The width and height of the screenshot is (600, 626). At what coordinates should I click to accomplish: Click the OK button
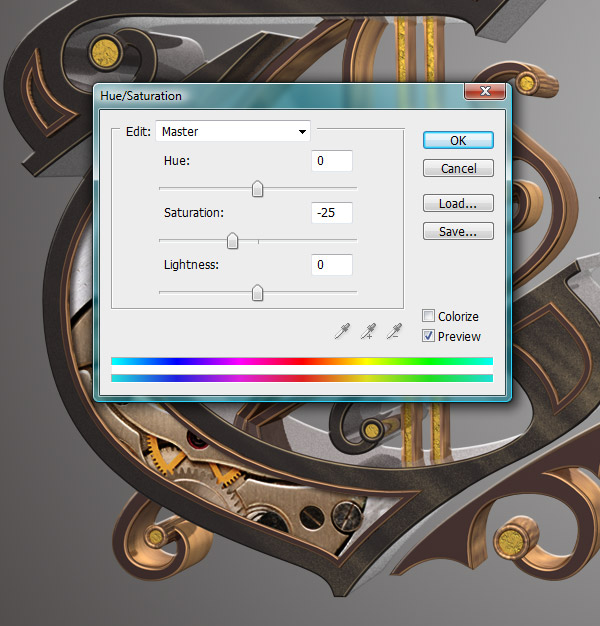pyautogui.click(x=458, y=141)
